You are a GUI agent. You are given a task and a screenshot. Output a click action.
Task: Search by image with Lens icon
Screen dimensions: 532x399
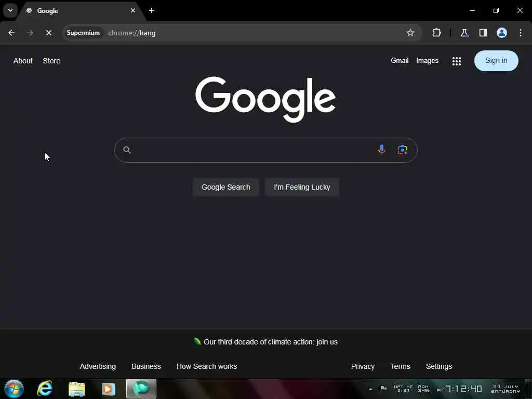pos(403,150)
